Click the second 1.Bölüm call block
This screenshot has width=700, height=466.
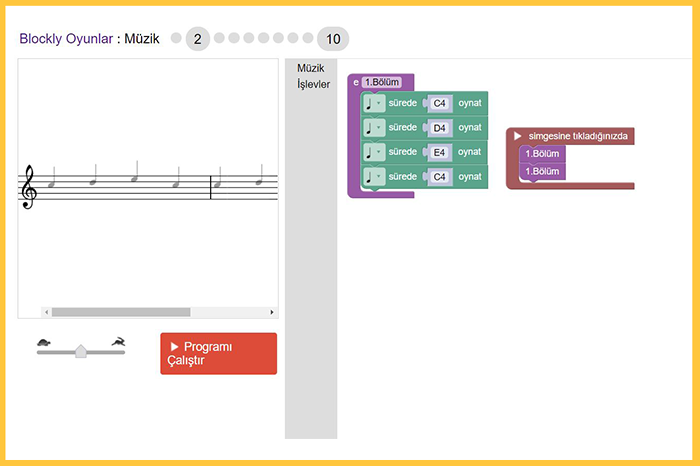pos(542,171)
